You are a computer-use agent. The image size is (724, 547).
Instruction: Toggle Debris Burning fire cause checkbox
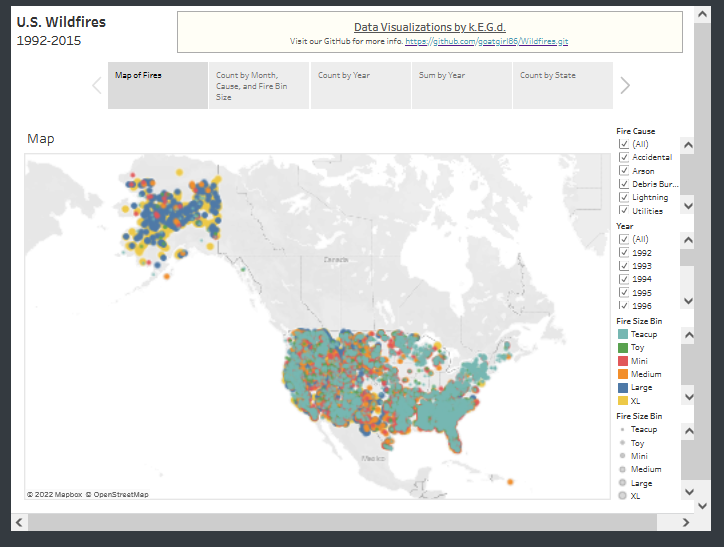click(x=624, y=184)
